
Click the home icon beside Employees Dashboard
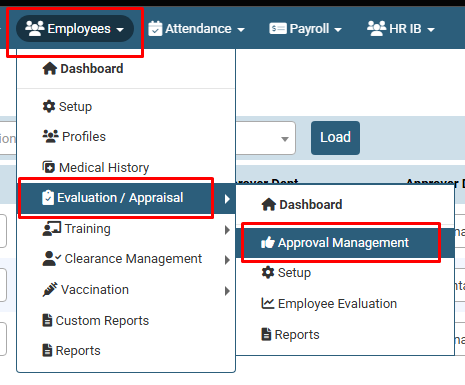coord(50,69)
